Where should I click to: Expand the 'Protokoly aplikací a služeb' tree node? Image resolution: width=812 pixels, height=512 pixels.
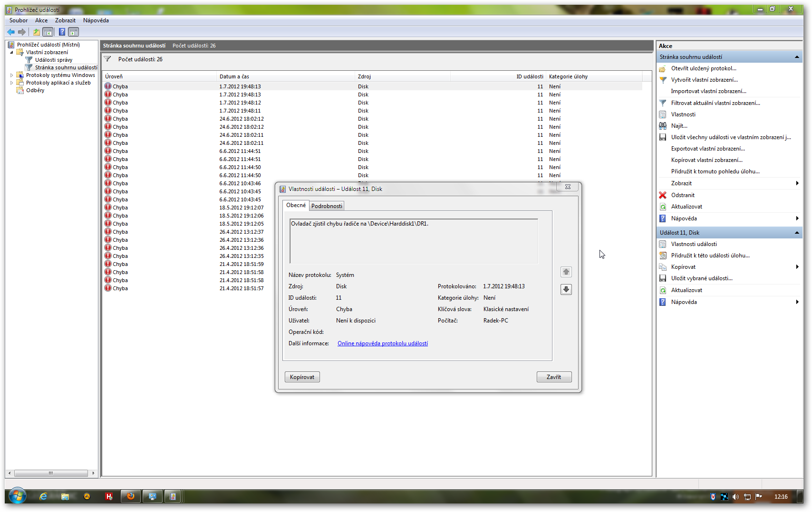[12, 83]
